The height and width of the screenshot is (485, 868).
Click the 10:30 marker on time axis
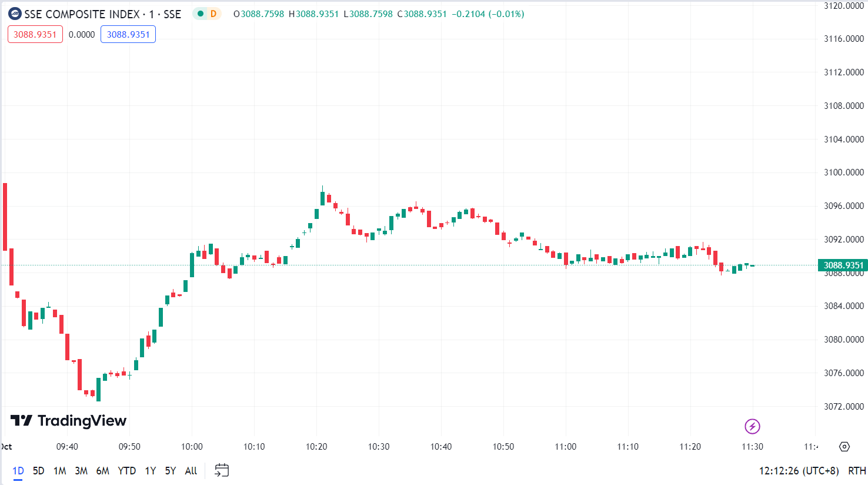379,447
